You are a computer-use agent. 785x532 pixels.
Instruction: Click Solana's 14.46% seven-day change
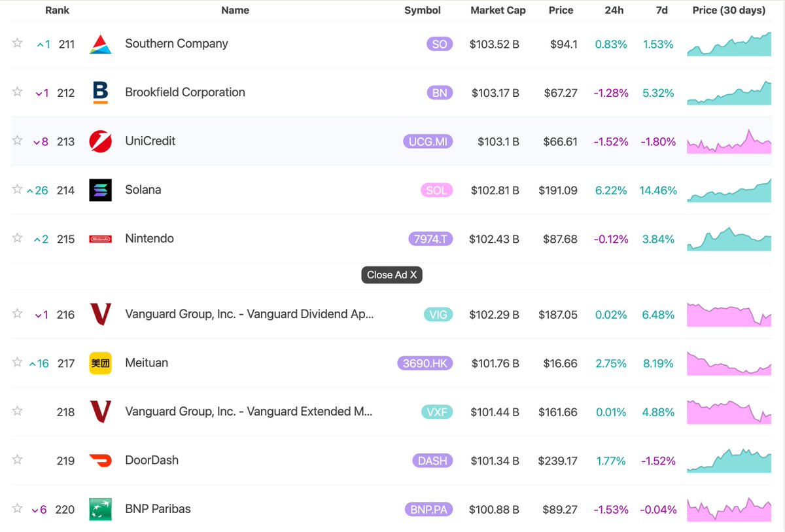(x=658, y=190)
